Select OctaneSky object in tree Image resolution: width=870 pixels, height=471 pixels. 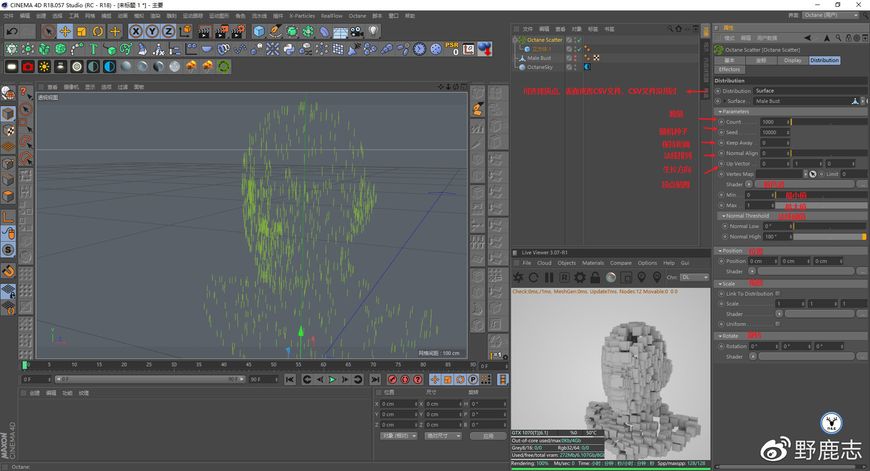(x=539, y=67)
